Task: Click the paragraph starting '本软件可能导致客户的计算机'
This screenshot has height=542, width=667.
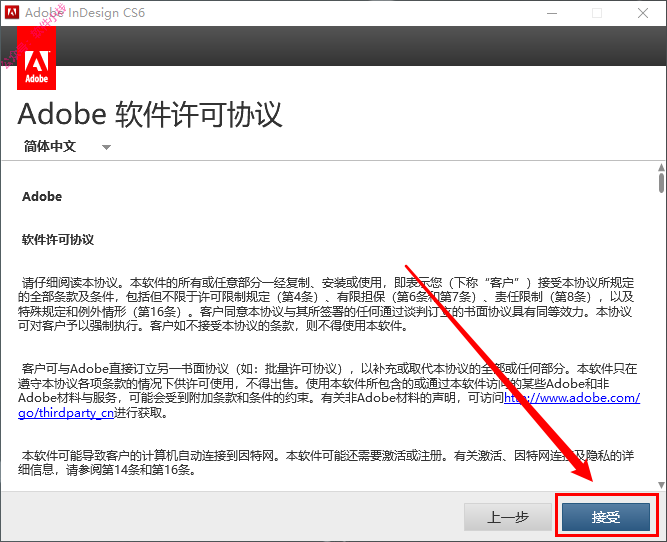Action: [x=326, y=462]
